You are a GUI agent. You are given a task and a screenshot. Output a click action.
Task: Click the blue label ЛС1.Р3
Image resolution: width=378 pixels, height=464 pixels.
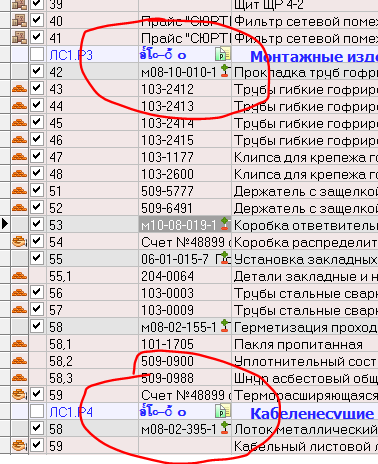(x=71, y=55)
